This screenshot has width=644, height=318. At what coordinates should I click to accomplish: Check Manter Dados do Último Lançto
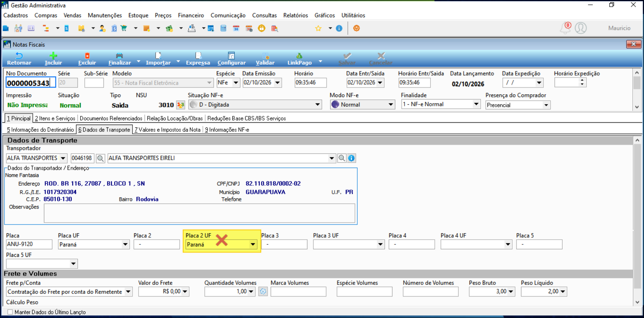pos(10,312)
